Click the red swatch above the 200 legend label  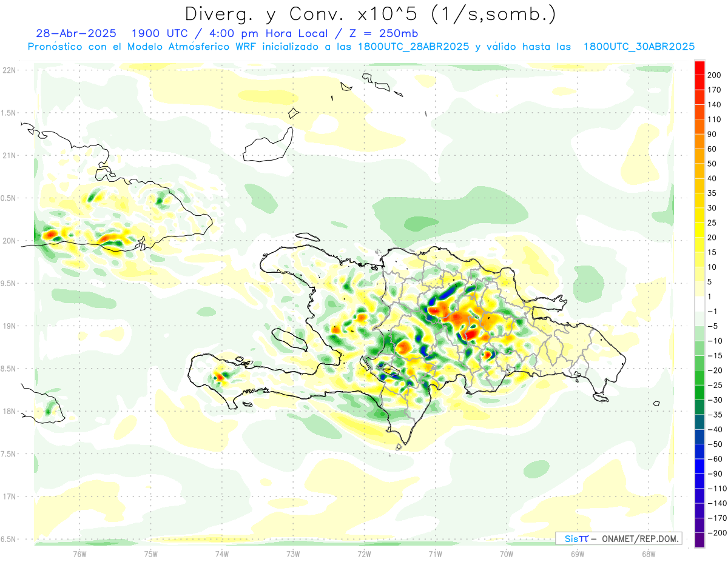pyautogui.click(x=699, y=68)
